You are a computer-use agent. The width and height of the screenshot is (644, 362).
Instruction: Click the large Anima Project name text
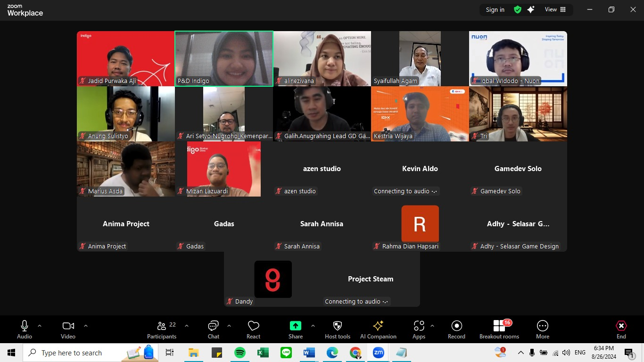126,224
